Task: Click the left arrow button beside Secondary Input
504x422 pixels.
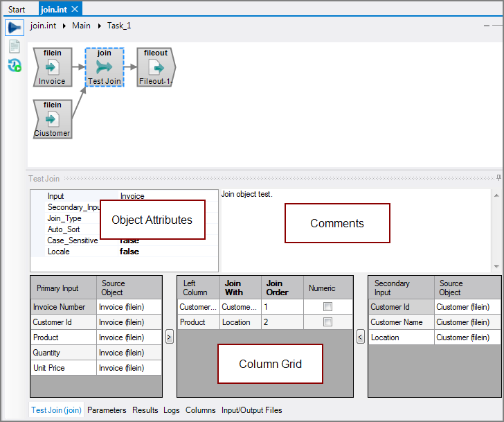Action: 360,337
